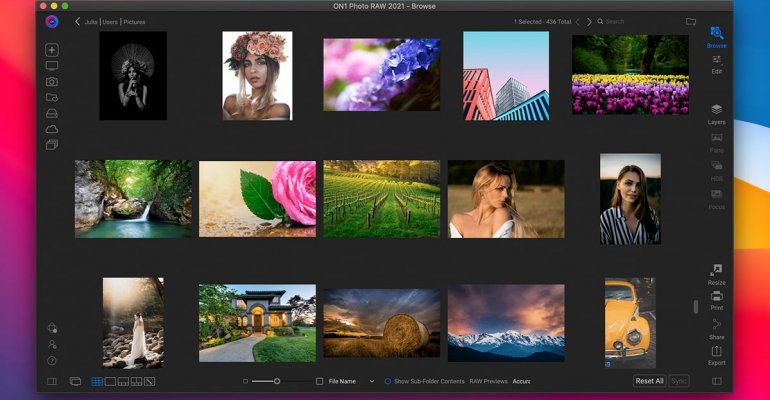
Task: Open the Print option
Action: click(716, 299)
